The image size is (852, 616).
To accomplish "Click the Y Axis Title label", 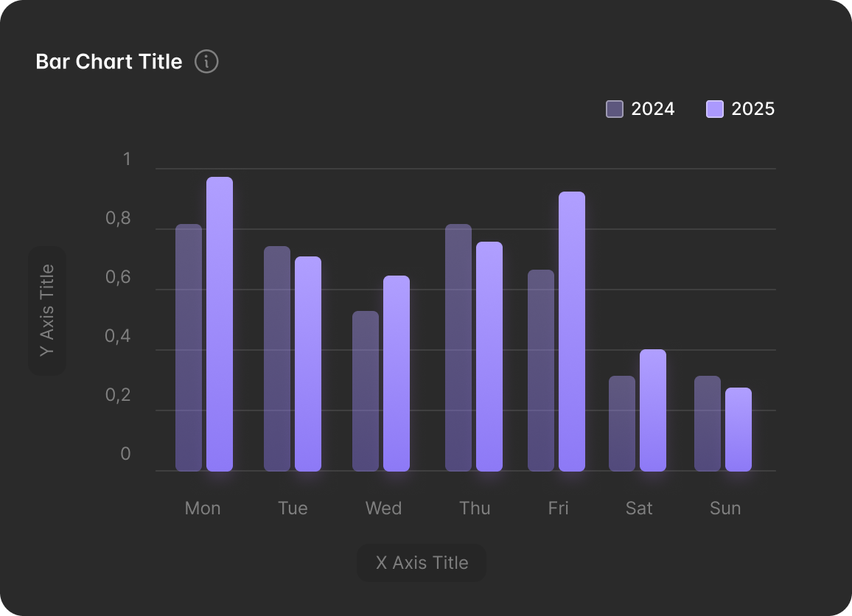I will pyautogui.click(x=47, y=310).
